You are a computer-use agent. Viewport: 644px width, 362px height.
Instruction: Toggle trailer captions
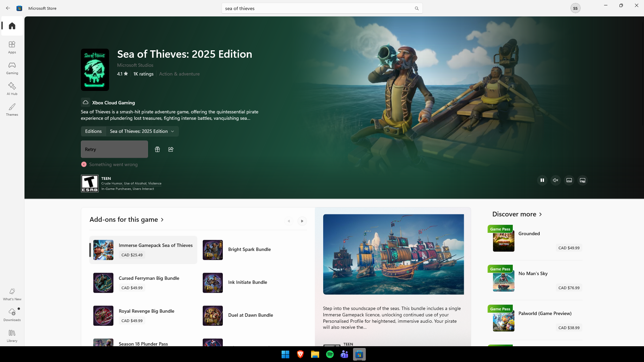tap(569, 180)
